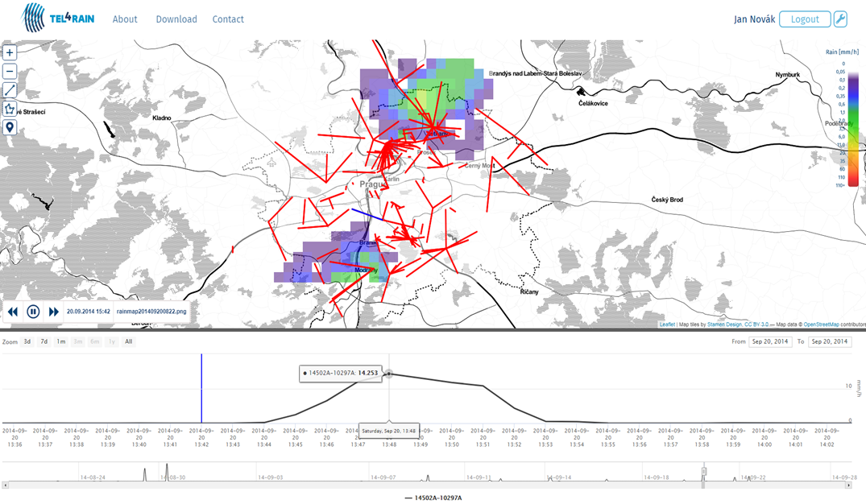
Task: Click the Rain [mm/h] legend title
Action: 843,52
